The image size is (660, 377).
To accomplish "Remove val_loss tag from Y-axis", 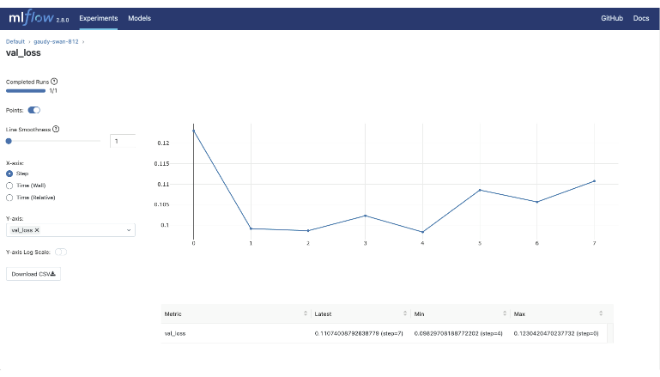I will click(x=37, y=230).
